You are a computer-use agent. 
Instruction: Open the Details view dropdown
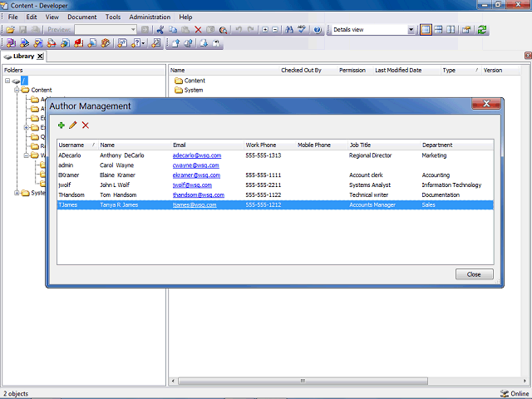pyautogui.click(x=411, y=30)
